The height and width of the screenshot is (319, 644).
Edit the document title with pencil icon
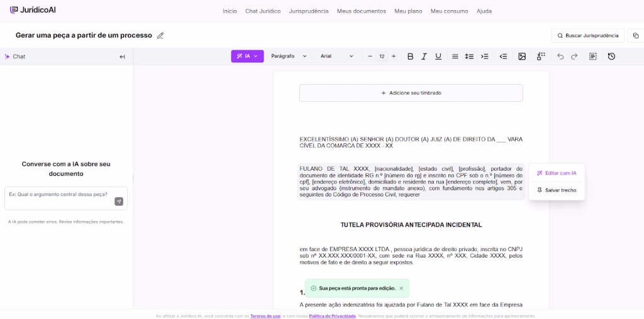click(160, 36)
